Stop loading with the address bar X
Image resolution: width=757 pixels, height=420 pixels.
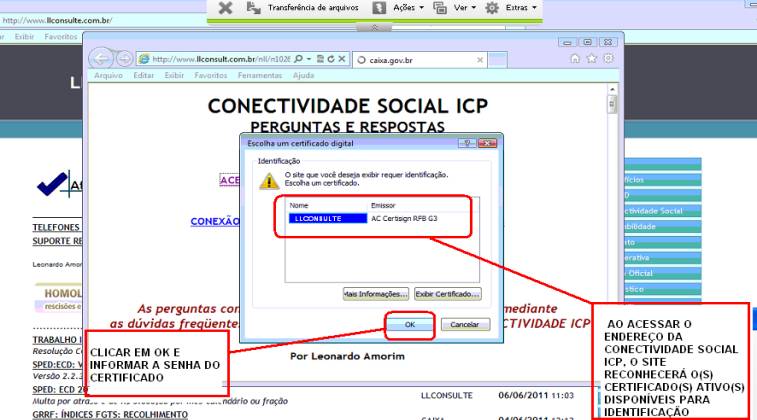point(342,59)
